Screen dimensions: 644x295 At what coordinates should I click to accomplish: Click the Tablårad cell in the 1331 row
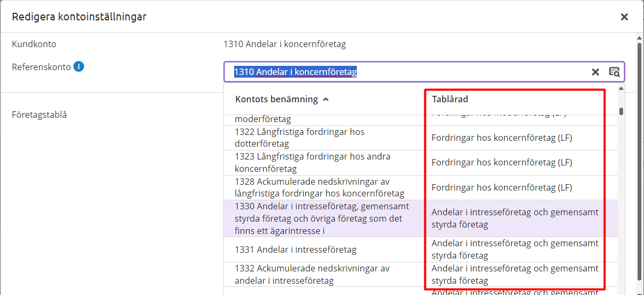(x=514, y=249)
